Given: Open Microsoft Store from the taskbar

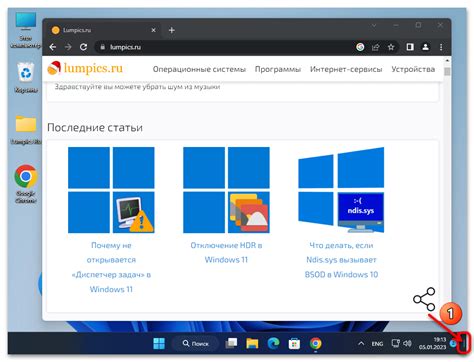Looking at the screenshot, I should pyautogui.click(x=294, y=343).
